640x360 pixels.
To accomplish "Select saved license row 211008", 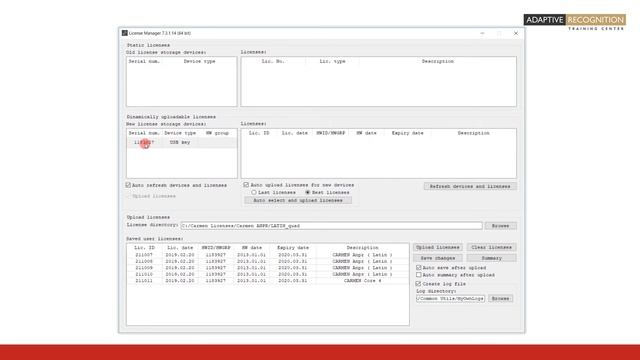I will [x=268, y=261].
